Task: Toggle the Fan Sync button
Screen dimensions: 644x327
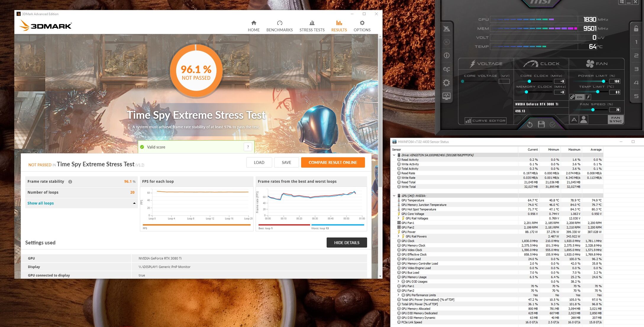Action: pos(616,119)
